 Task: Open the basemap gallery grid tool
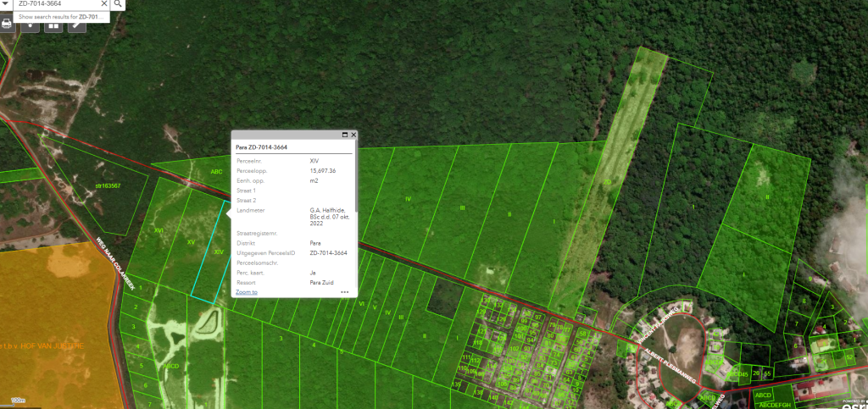[x=53, y=24]
